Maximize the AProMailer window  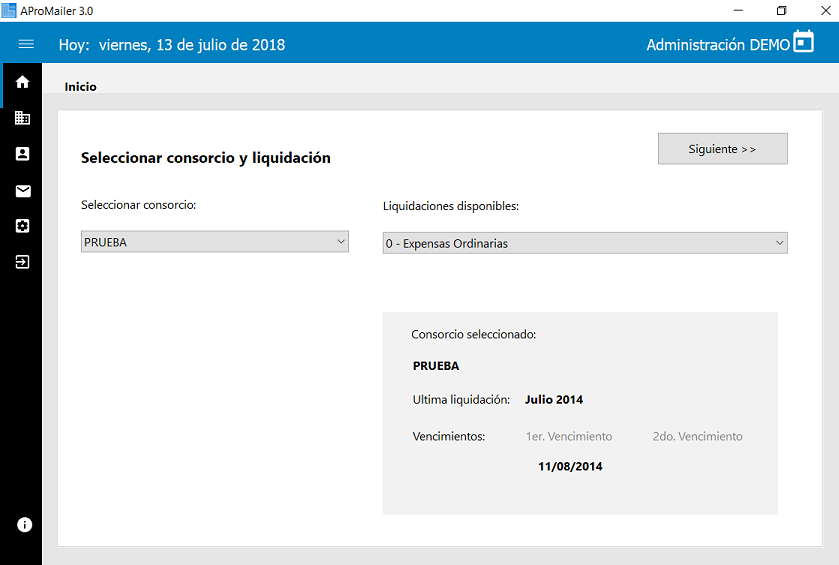point(781,10)
